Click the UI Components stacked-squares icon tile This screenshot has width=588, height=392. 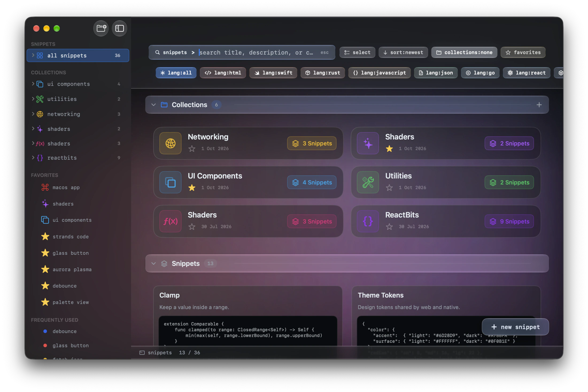click(x=171, y=182)
